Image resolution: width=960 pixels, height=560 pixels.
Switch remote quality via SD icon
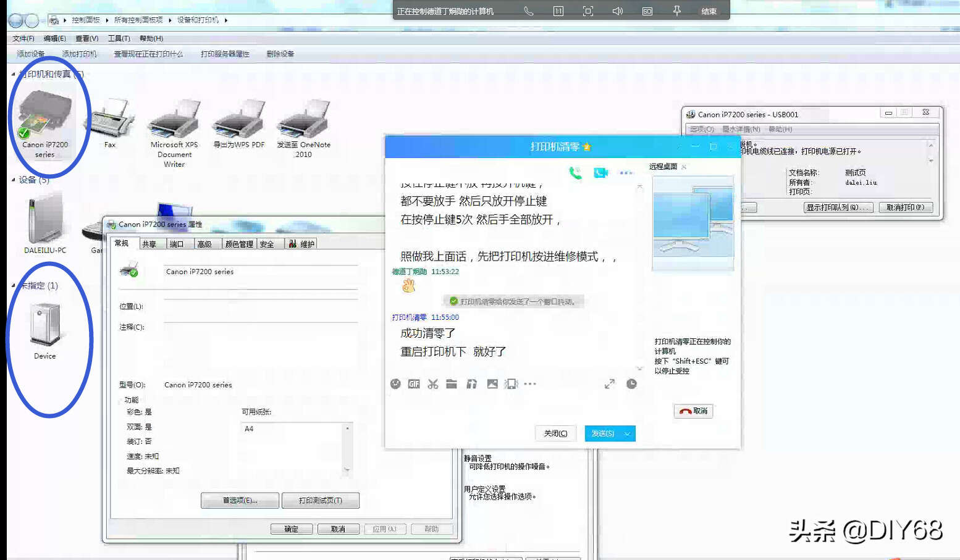click(x=647, y=11)
